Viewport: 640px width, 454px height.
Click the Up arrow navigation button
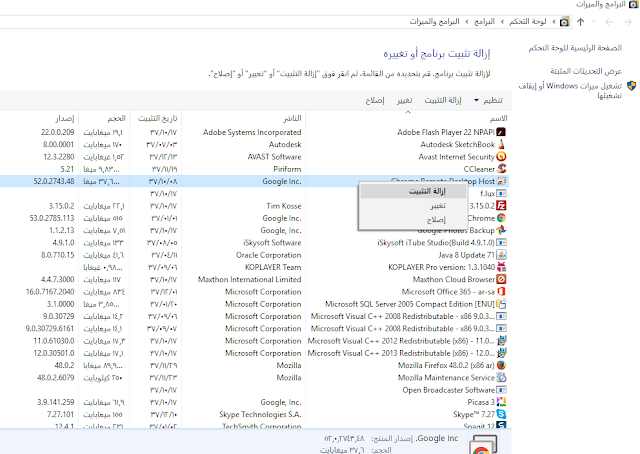pyautogui.click(x=580, y=22)
